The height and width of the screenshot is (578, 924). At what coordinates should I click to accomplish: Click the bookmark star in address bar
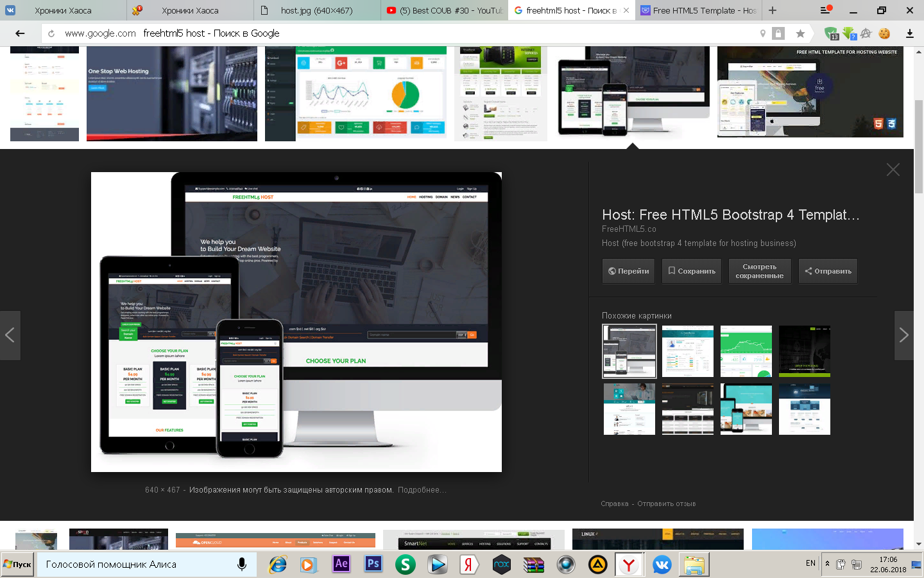tap(800, 33)
